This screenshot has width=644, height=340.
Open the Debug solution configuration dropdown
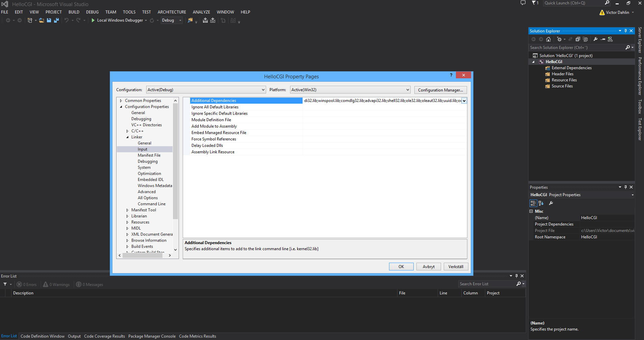pyautogui.click(x=172, y=20)
